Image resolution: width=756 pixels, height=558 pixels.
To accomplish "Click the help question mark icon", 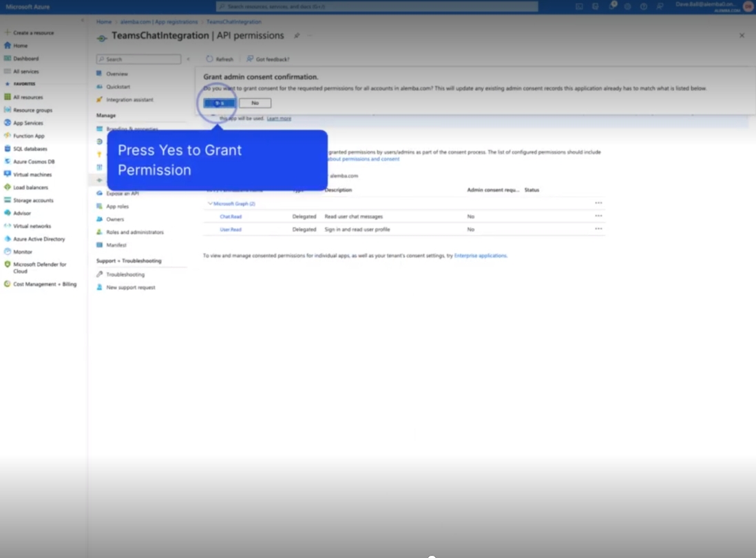I will [644, 6].
